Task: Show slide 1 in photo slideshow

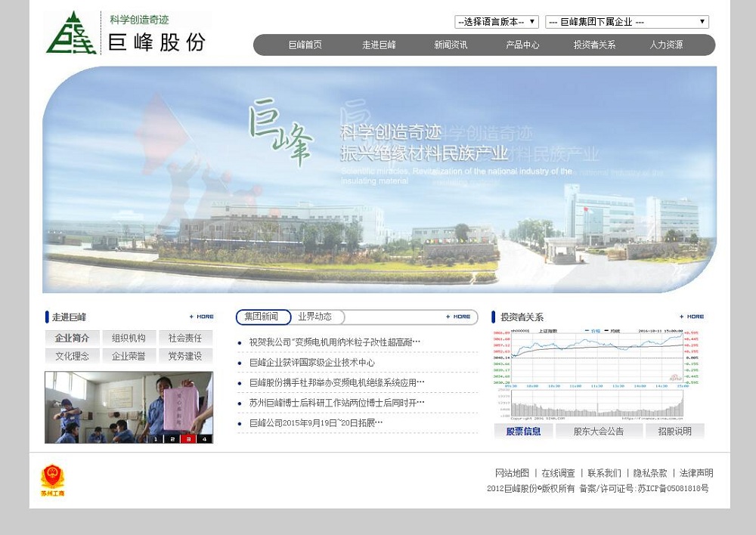Action: point(156,439)
